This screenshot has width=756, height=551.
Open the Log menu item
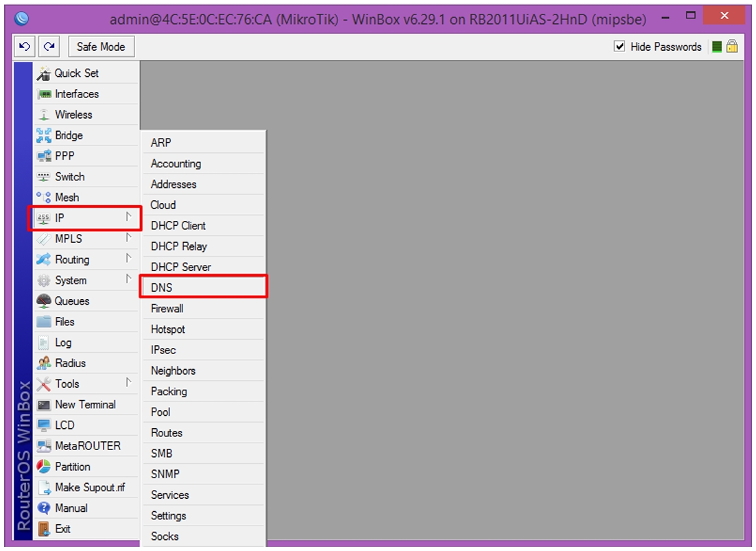87,343
